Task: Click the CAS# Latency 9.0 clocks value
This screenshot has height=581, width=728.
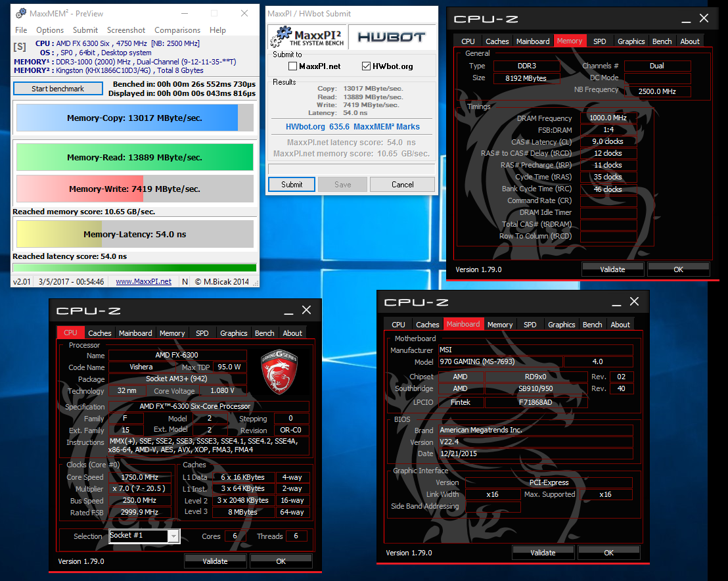Action: click(608, 142)
